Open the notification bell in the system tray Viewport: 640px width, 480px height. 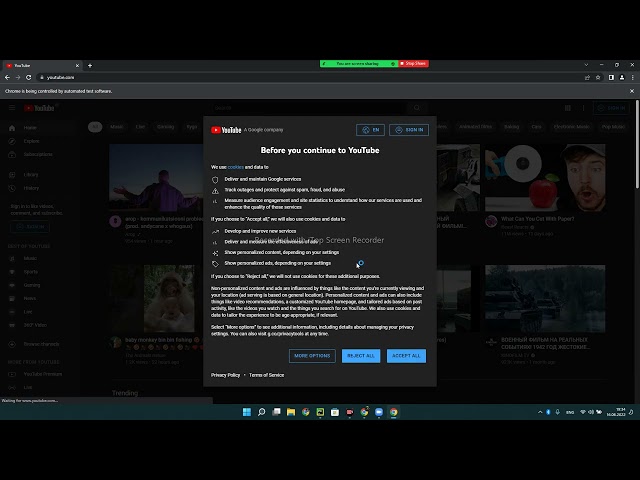click(631, 412)
